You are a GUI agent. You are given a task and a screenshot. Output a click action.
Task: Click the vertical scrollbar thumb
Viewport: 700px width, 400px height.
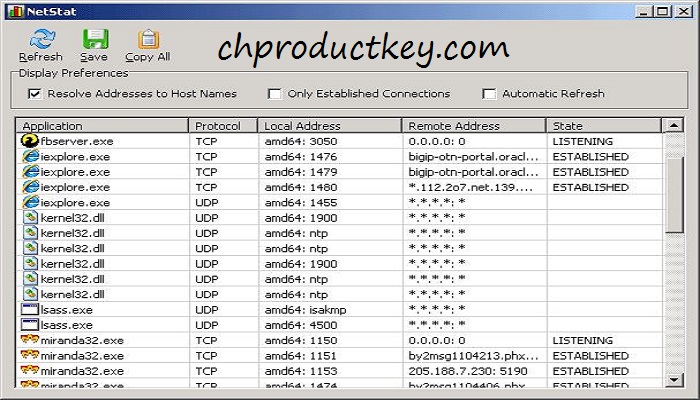coord(674,194)
